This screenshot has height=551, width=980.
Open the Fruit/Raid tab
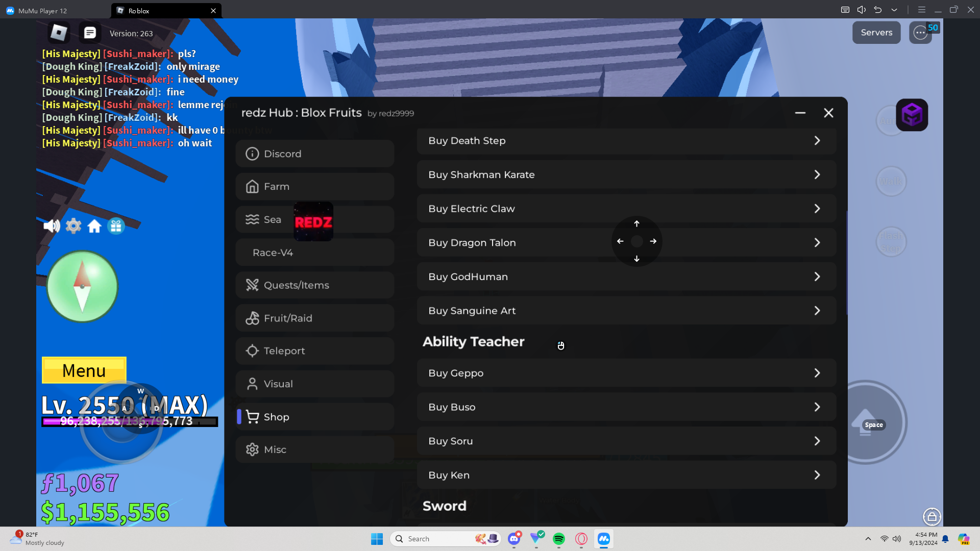315,318
